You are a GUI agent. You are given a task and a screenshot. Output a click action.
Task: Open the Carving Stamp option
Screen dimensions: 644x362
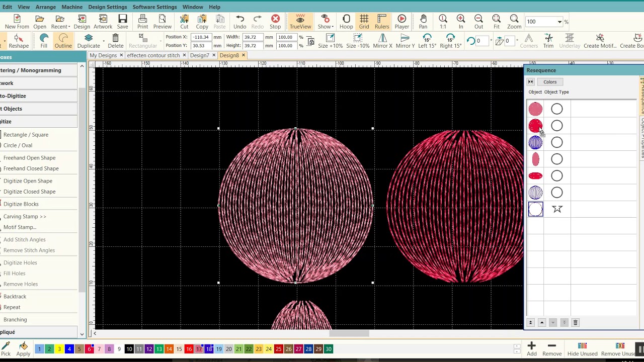coord(25,216)
